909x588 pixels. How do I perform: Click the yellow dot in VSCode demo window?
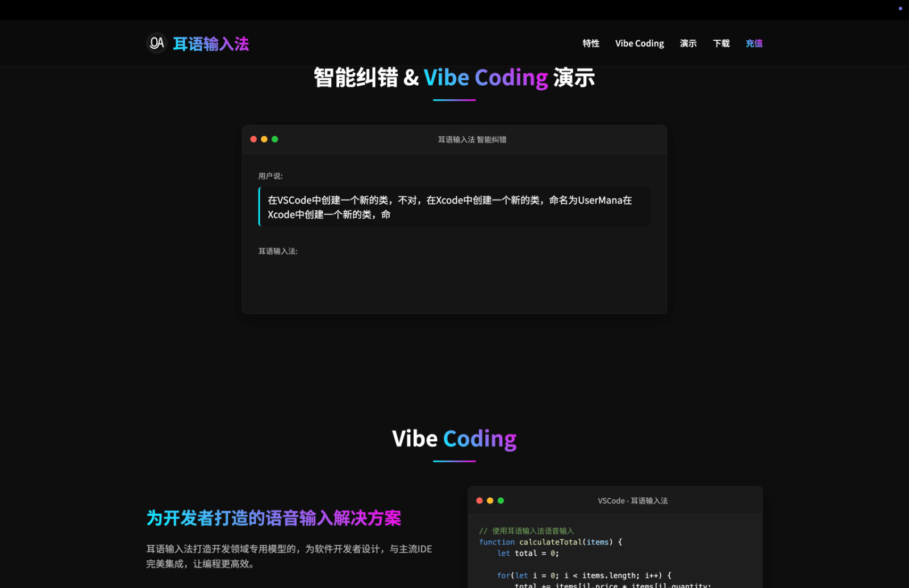pos(490,501)
